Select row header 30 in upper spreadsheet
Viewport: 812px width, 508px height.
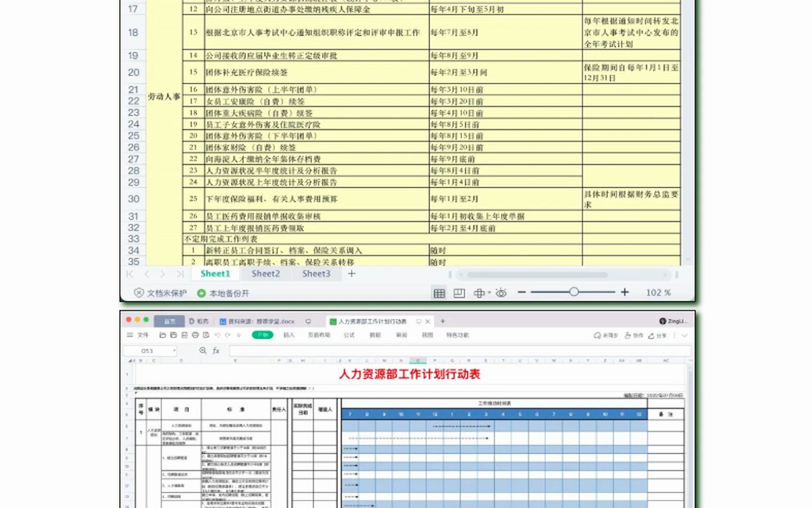point(133,199)
